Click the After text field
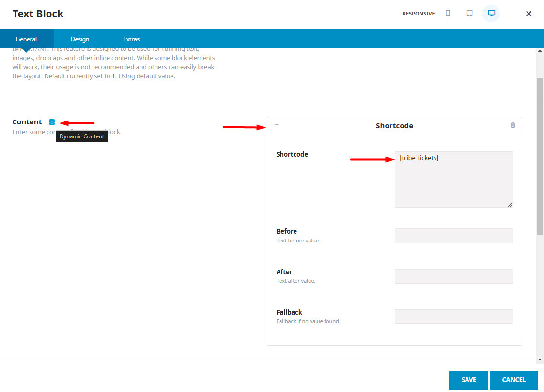 coord(453,276)
